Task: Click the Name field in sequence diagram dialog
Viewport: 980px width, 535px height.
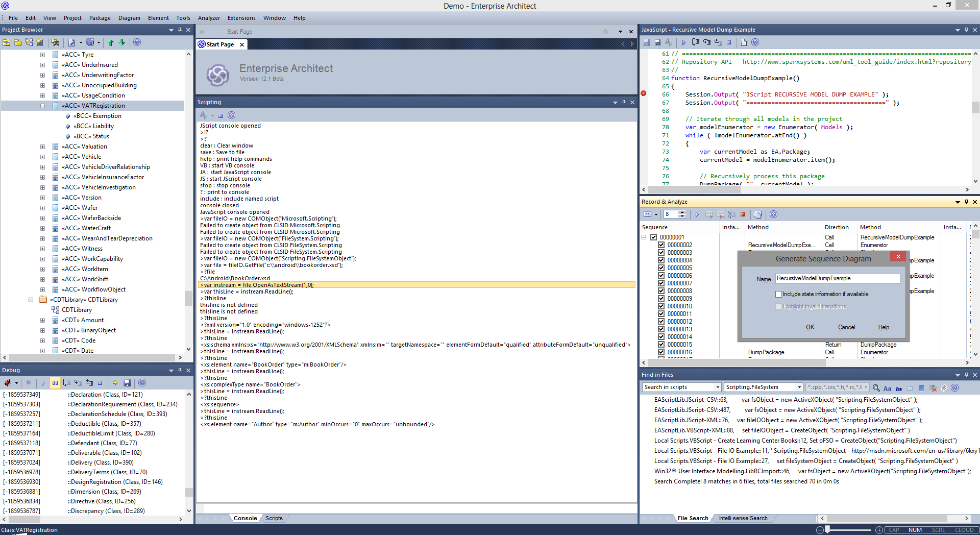Action: [837, 278]
